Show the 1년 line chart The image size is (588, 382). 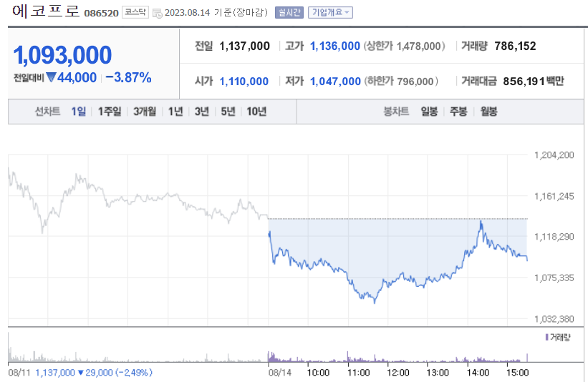175,111
